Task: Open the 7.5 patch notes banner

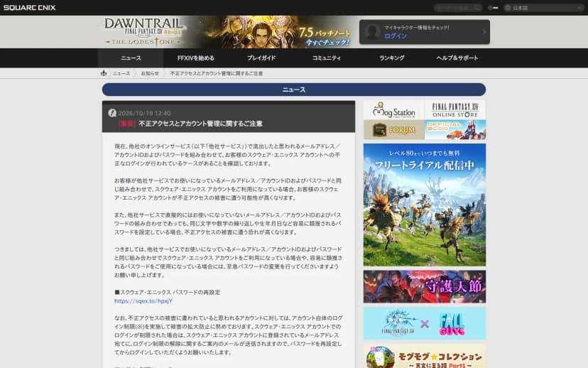Action: 271,32
